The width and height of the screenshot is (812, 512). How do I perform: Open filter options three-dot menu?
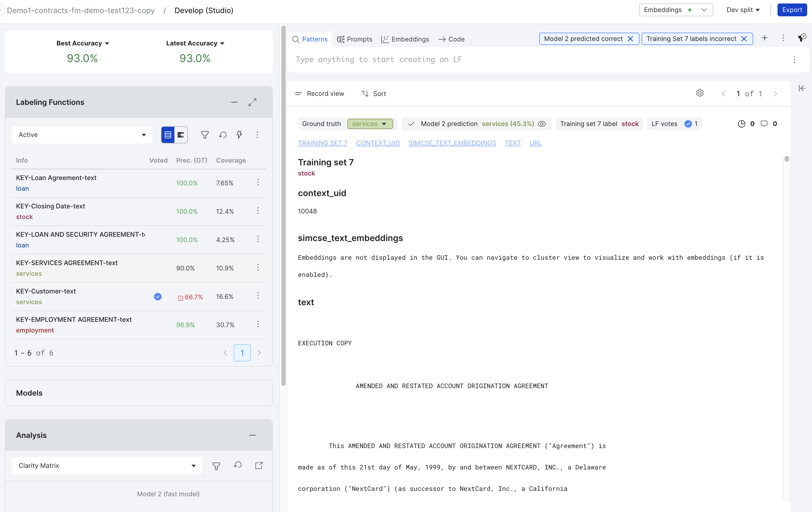pyautogui.click(x=783, y=38)
